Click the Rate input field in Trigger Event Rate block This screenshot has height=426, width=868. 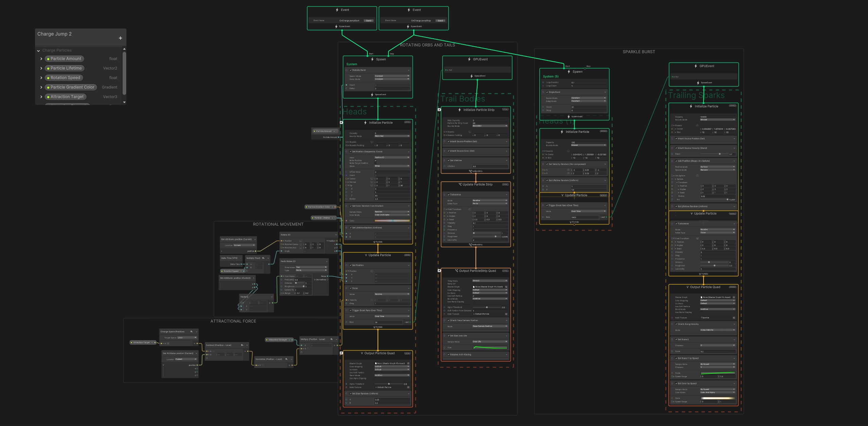[x=388, y=322]
